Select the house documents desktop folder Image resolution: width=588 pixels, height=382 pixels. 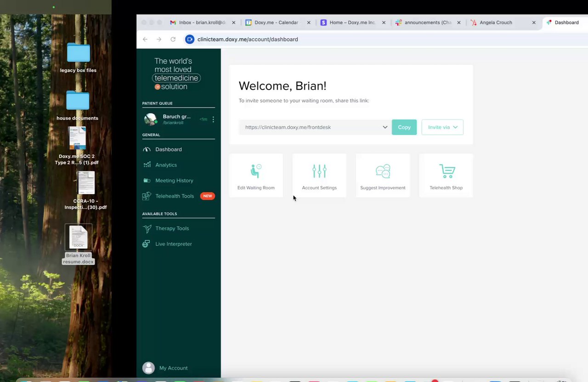tap(78, 105)
